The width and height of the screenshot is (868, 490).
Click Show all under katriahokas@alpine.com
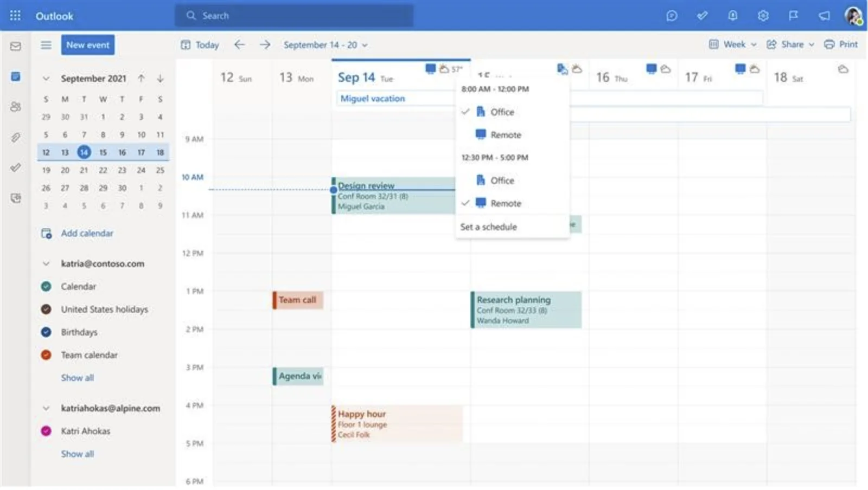pyautogui.click(x=77, y=454)
